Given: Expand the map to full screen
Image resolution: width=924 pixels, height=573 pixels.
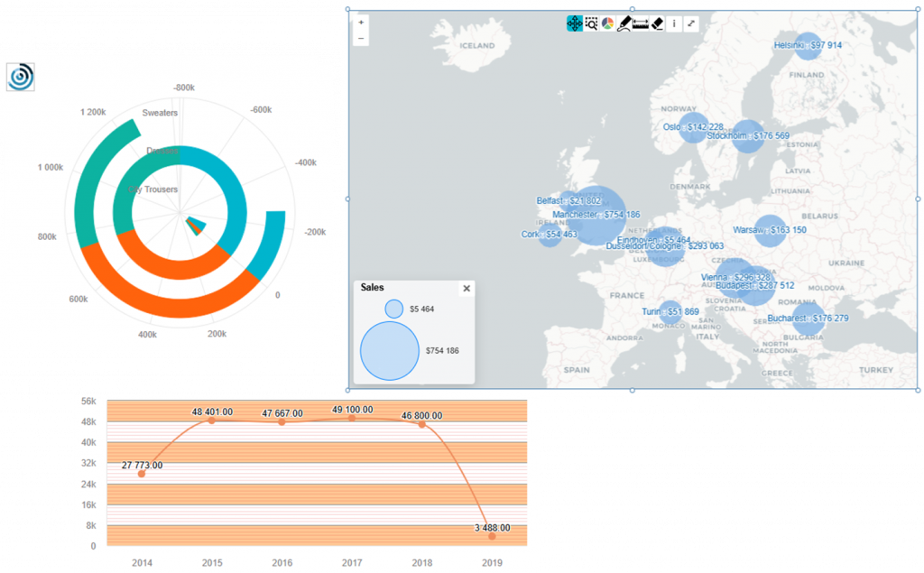Looking at the screenshot, I should 690,23.
